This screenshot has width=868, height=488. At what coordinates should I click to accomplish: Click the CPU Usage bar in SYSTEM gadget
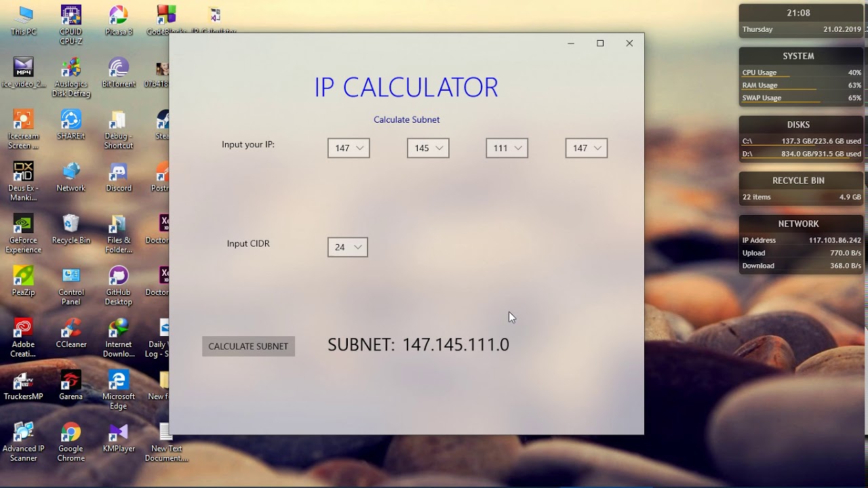coord(802,73)
